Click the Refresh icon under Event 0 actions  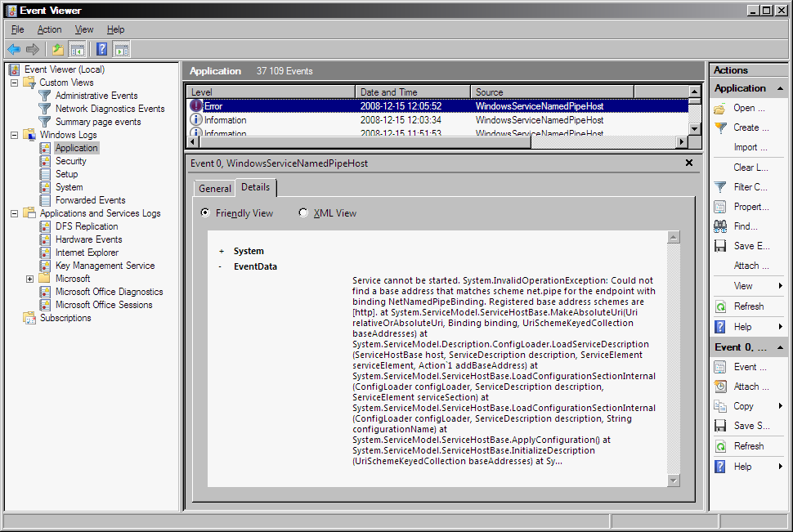point(720,446)
